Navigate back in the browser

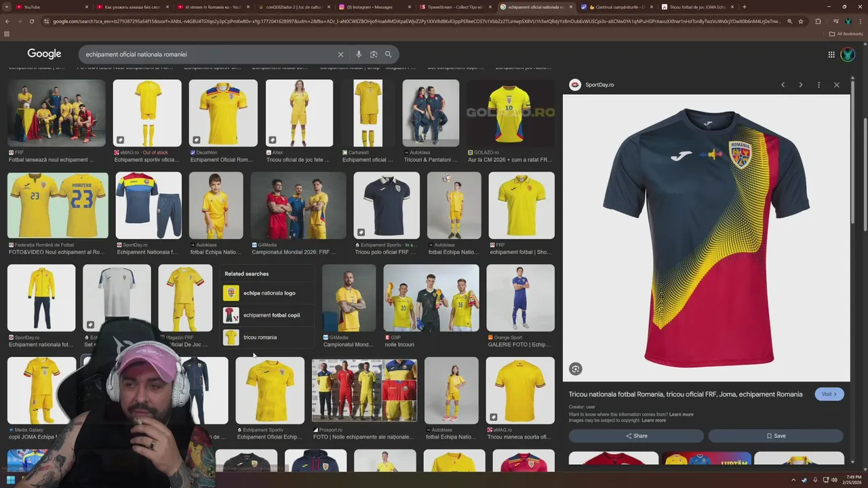pyautogui.click(x=7, y=21)
